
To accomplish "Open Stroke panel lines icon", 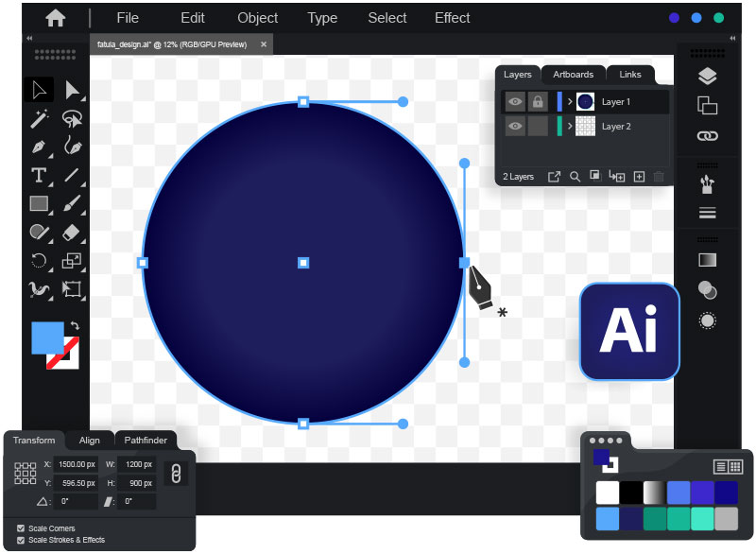I will click(707, 213).
